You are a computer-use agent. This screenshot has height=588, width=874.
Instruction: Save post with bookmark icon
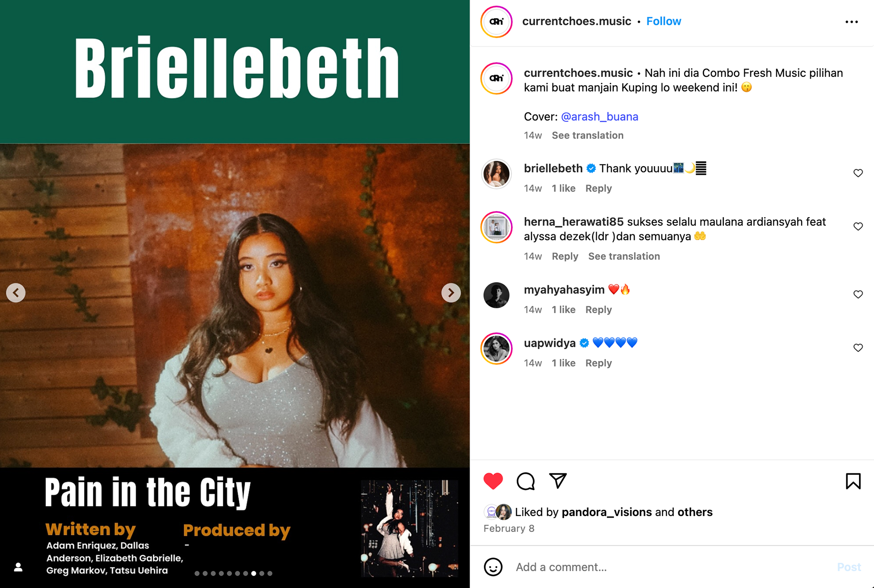(x=853, y=481)
